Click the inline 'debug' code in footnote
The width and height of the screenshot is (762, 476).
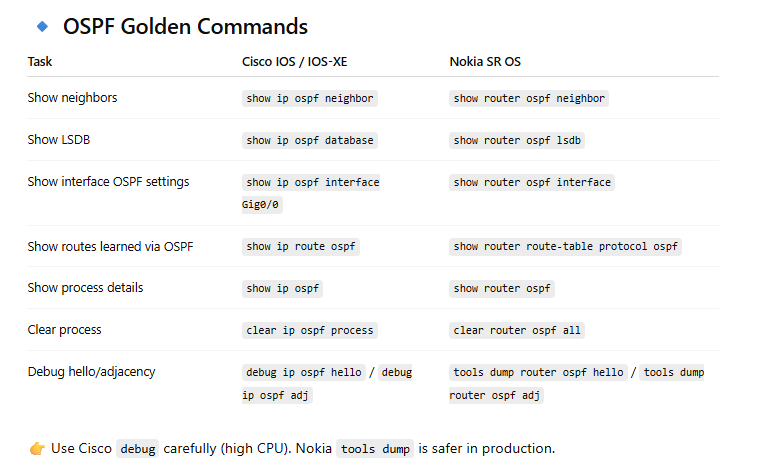tap(138, 449)
